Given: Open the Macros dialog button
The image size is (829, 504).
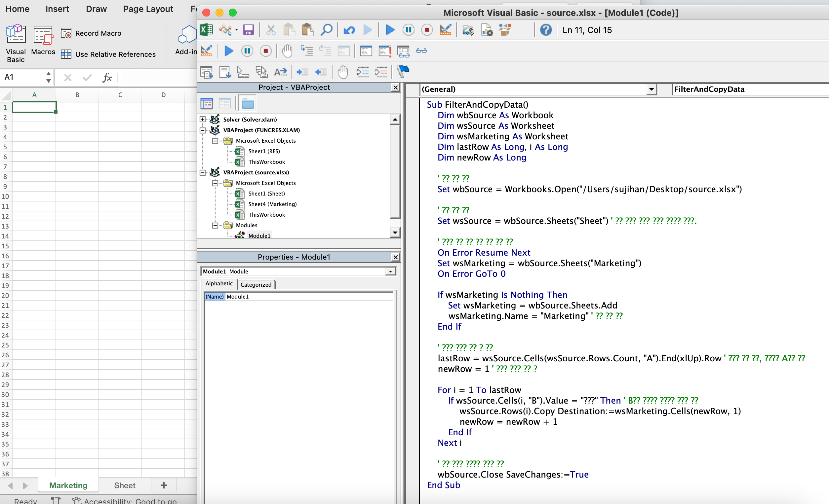Looking at the screenshot, I should [43, 40].
